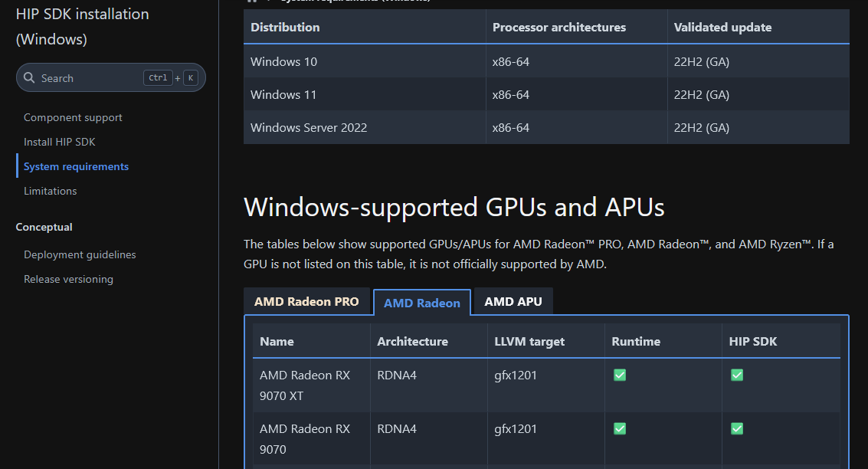Click the HIP SDK installation (Windows) title
This screenshot has height=469, width=868.
[83, 26]
